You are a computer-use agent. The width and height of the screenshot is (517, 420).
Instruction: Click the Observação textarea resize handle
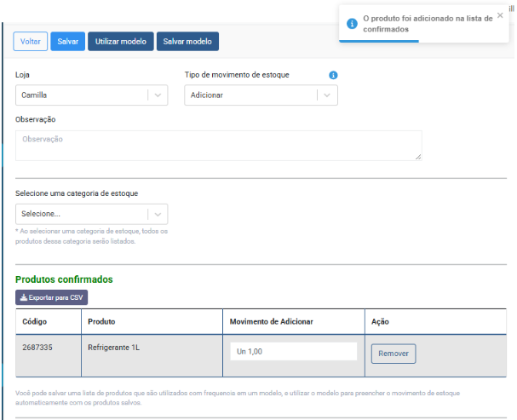point(418,157)
